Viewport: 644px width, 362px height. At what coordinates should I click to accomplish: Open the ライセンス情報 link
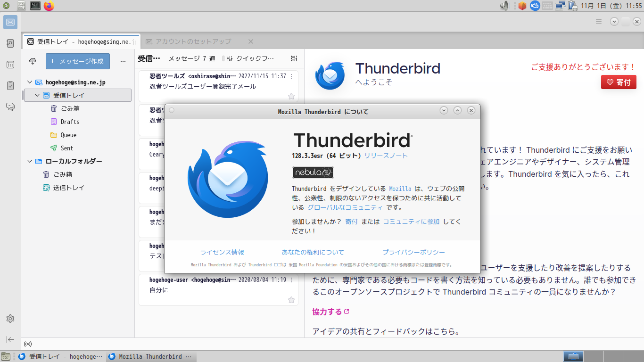(x=222, y=252)
